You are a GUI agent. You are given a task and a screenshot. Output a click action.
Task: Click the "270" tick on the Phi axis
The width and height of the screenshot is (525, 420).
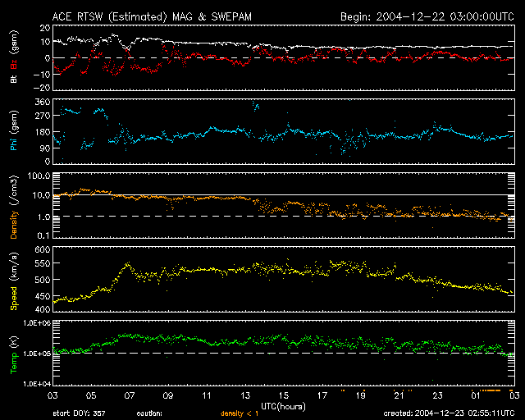pyautogui.click(x=43, y=116)
